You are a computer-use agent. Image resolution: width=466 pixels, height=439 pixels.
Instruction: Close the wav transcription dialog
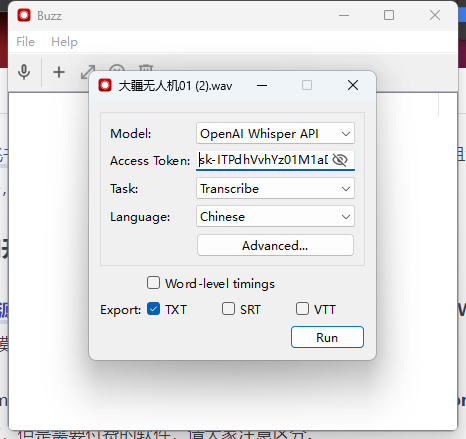353,85
